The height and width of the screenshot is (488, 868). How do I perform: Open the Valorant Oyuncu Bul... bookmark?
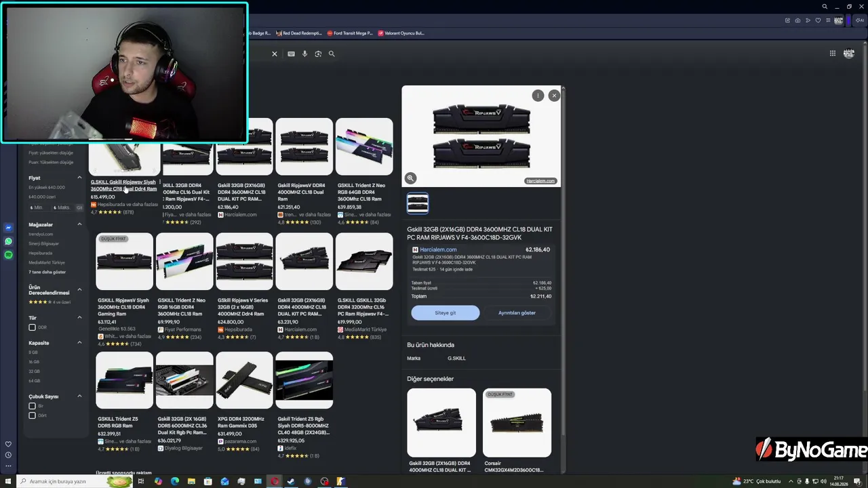(401, 33)
